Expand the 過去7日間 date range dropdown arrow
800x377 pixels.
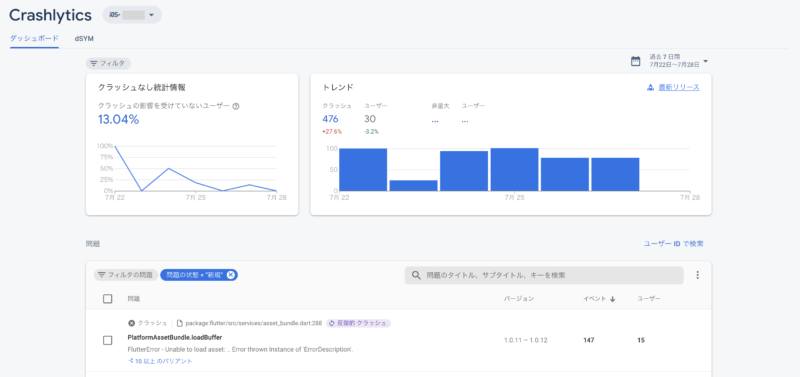coord(706,61)
